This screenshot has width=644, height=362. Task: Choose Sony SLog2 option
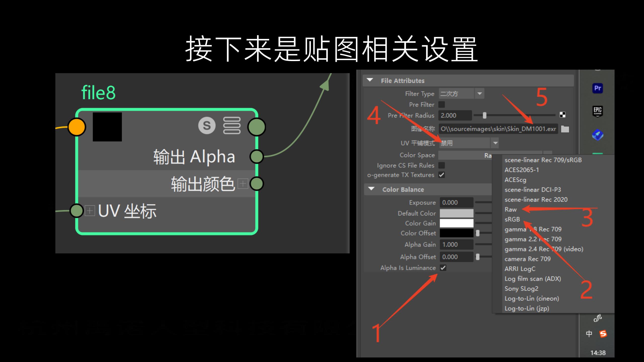coord(521,289)
